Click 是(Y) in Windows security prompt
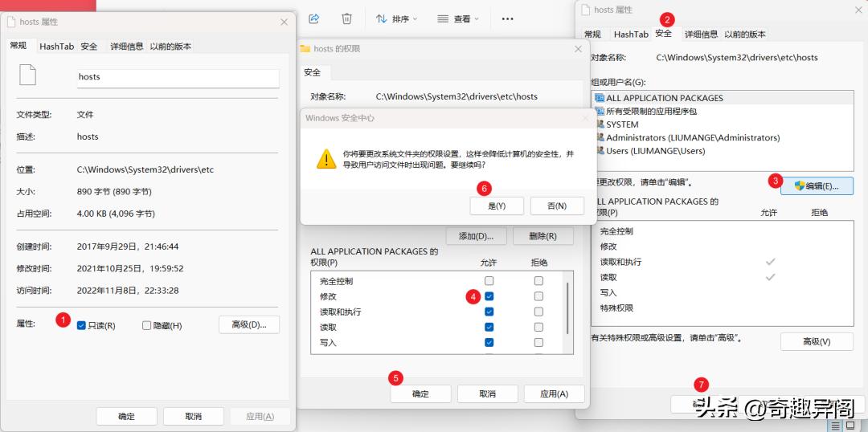Image resolution: width=868 pixels, height=432 pixels. point(497,206)
